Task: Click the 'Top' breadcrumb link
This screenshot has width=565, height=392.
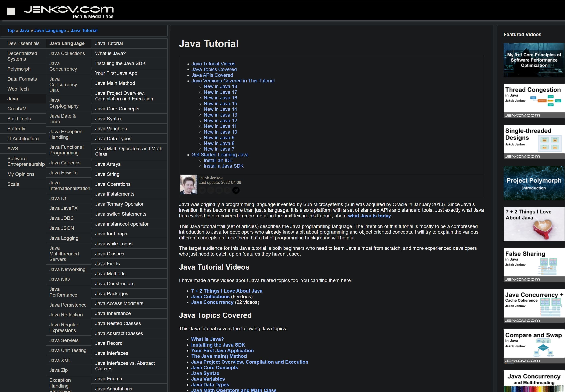Action: pyautogui.click(x=11, y=30)
